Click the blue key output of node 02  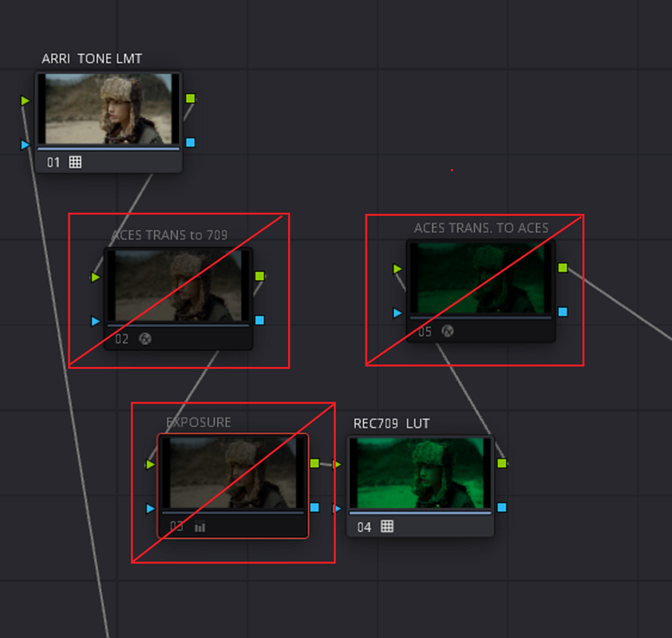[259, 320]
